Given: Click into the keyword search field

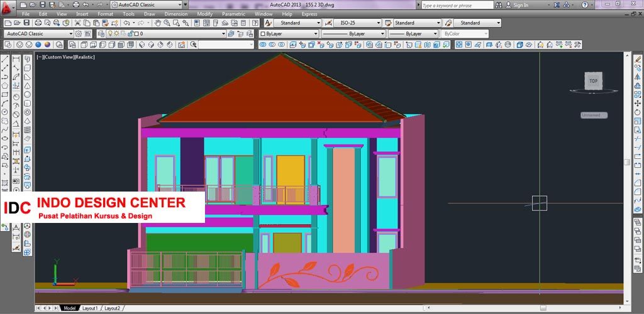Looking at the screenshot, I should [458, 5].
